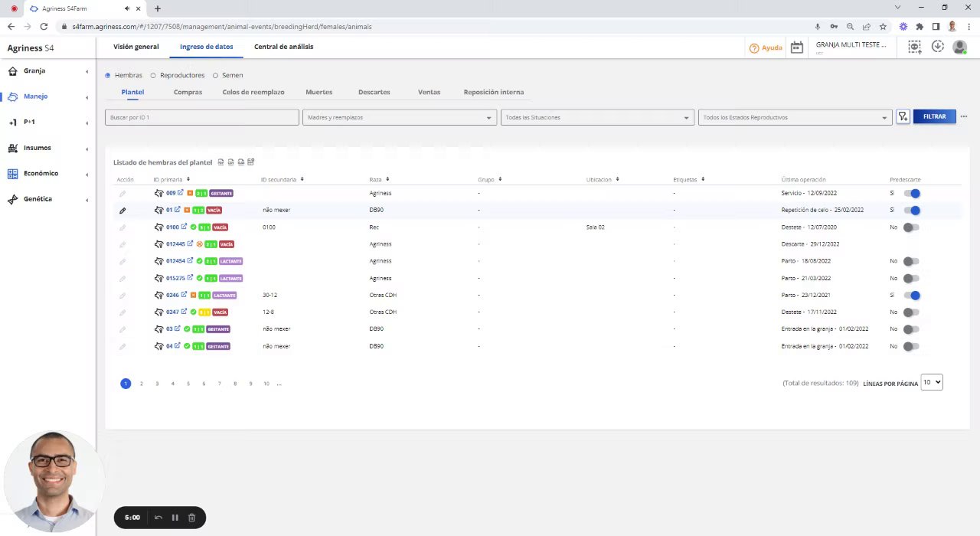Bookmark this page with the star icon
The width and height of the screenshot is (980, 536).
[x=883, y=26]
